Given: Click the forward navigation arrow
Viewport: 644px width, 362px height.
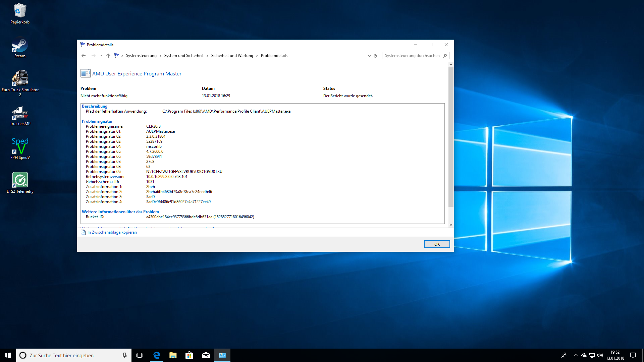Looking at the screenshot, I should click(x=94, y=56).
